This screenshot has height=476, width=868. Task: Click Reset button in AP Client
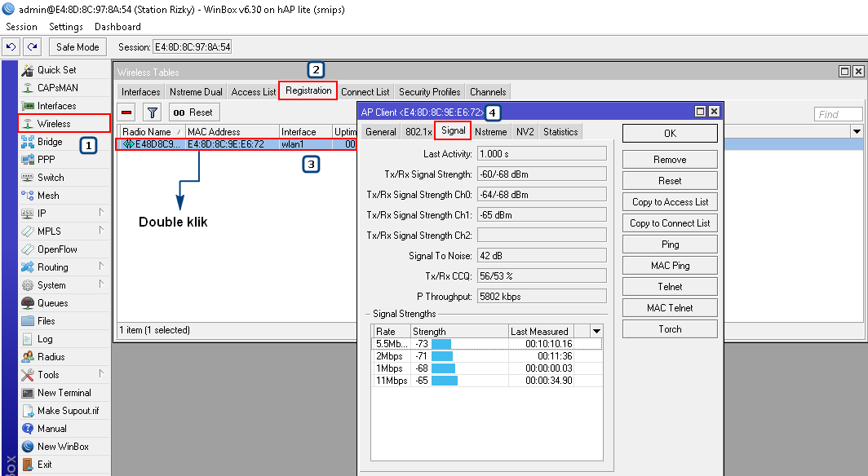[670, 181]
